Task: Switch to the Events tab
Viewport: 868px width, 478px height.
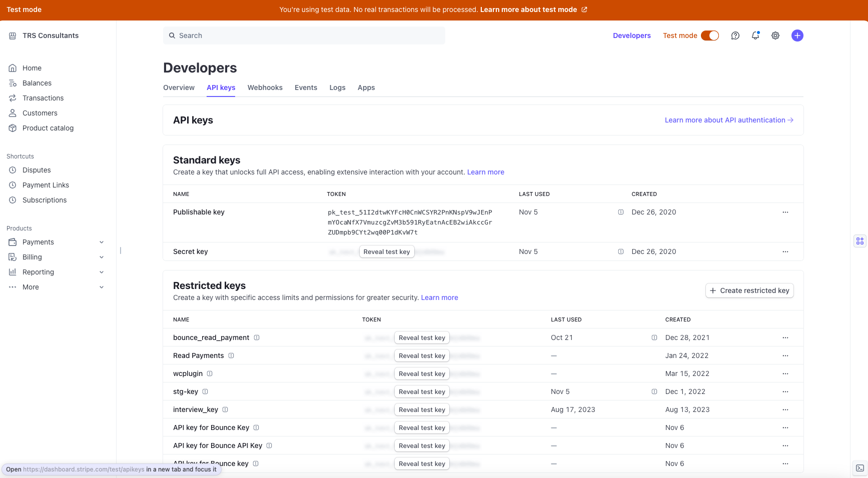Action: [x=306, y=87]
